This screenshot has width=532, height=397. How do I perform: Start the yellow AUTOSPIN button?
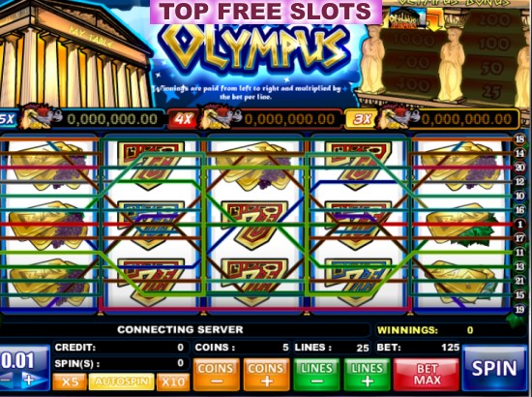point(121,382)
